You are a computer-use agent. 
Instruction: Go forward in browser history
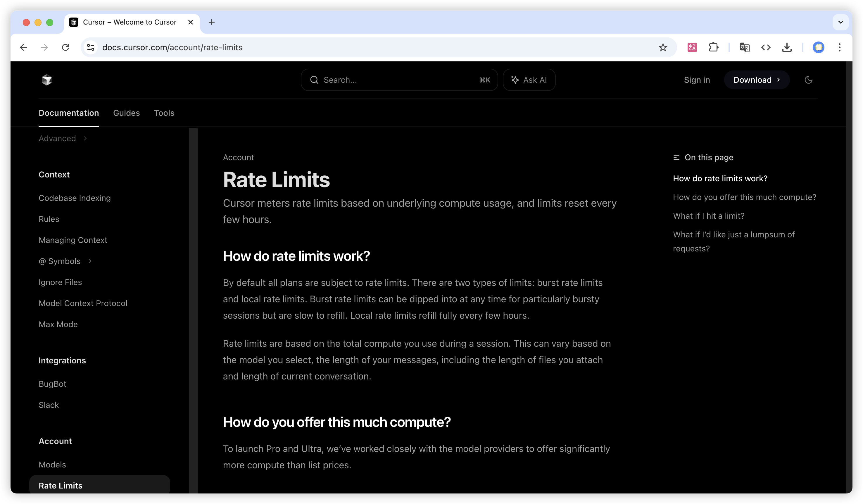pos(44,47)
